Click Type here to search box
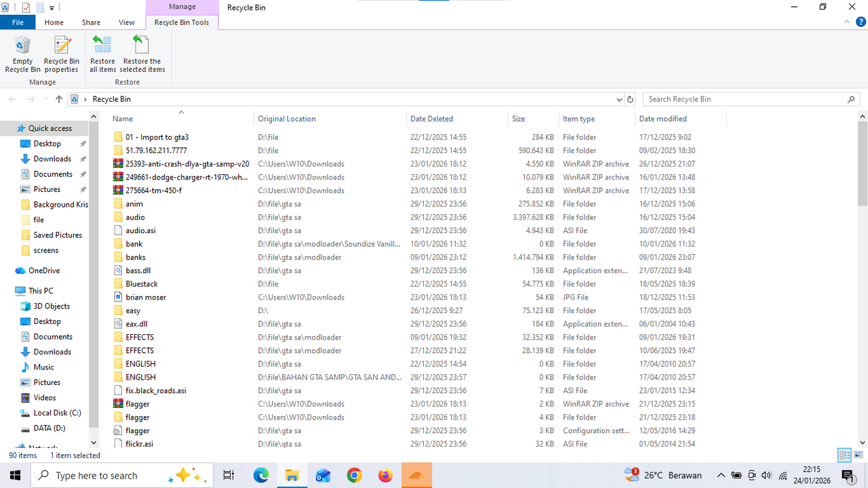Viewport: 868px width, 488px height. pos(122,475)
